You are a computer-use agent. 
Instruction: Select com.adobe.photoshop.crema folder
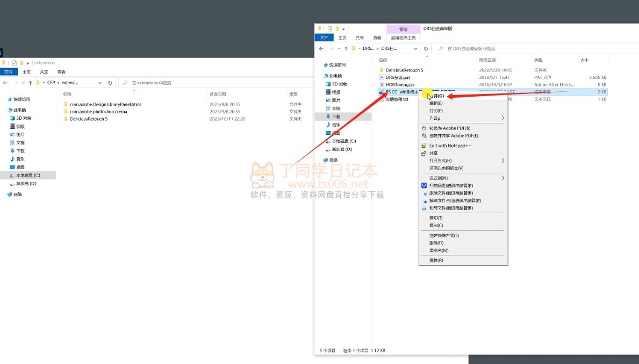pyautogui.click(x=98, y=112)
